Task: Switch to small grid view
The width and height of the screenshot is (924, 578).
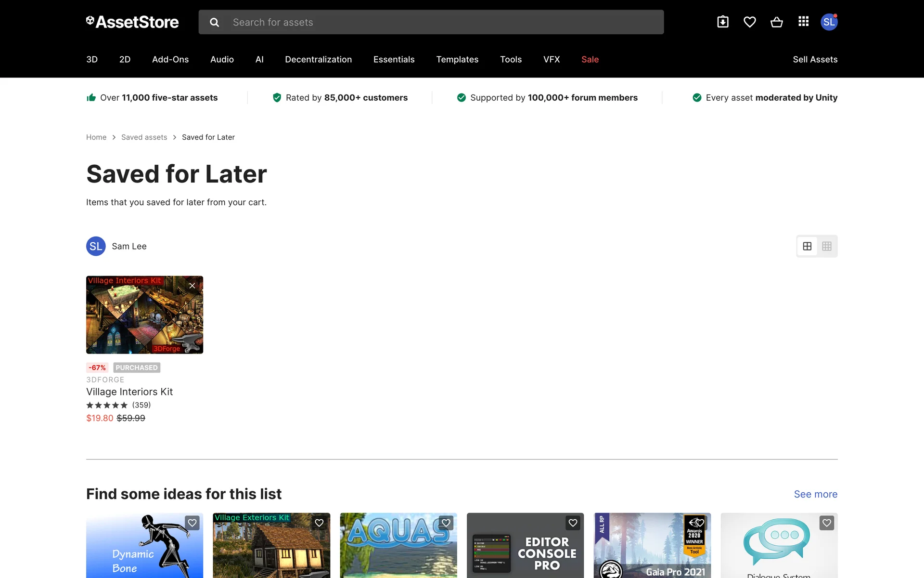Action: 827,246
